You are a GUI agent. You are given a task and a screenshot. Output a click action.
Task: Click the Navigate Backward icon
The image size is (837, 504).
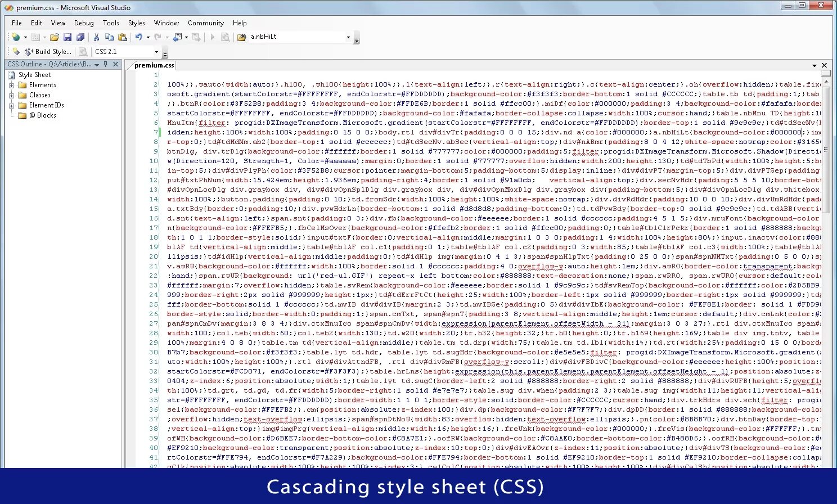(177, 37)
